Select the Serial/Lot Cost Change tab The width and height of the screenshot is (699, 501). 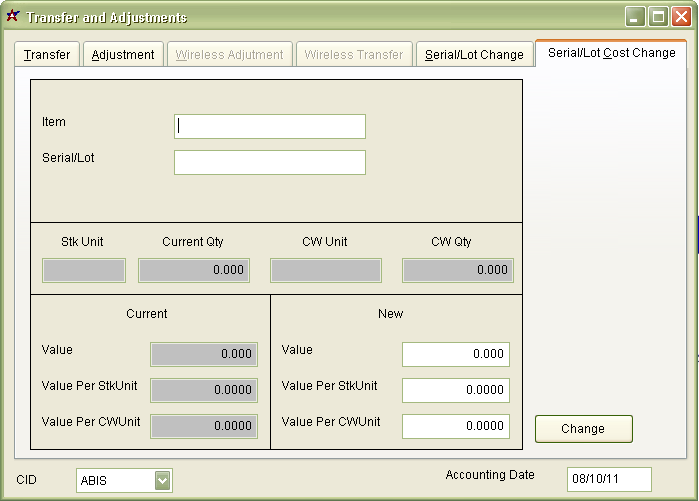click(x=611, y=53)
